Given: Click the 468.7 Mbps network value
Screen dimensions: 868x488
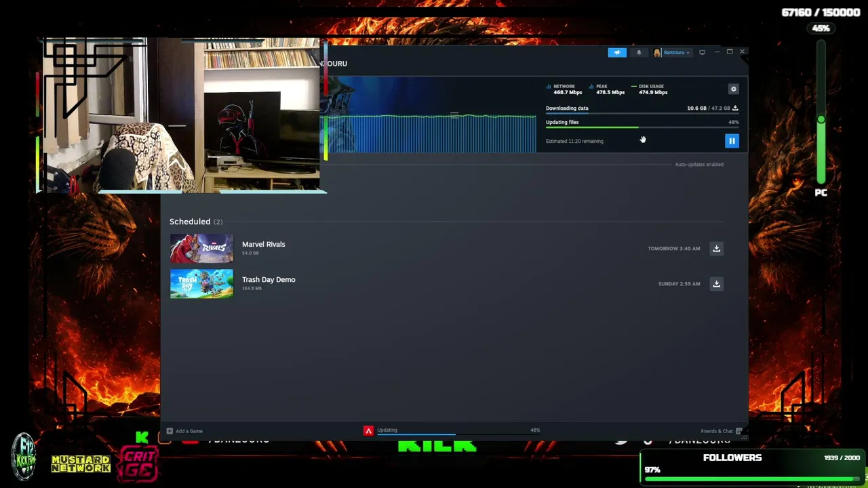Looking at the screenshot, I should tap(568, 92).
